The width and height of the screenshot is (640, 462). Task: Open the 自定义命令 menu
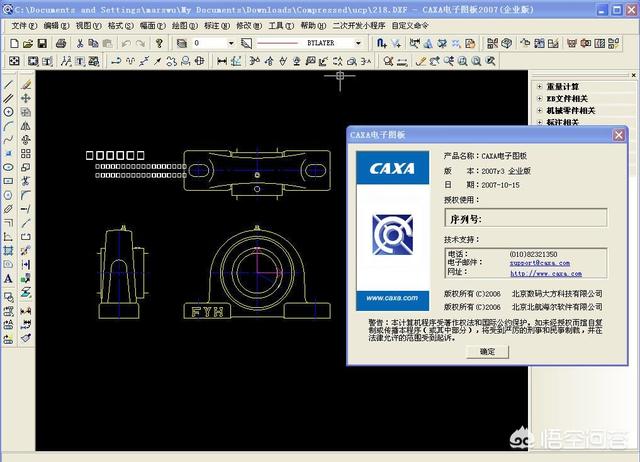[x=410, y=26]
